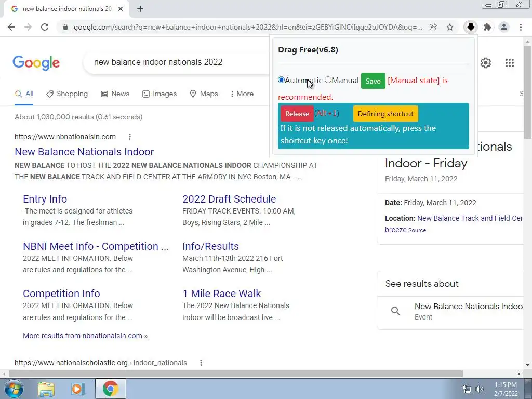The image size is (532, 399).
Task: Click the Defining shortcut button
Action: tap(385, 114)
